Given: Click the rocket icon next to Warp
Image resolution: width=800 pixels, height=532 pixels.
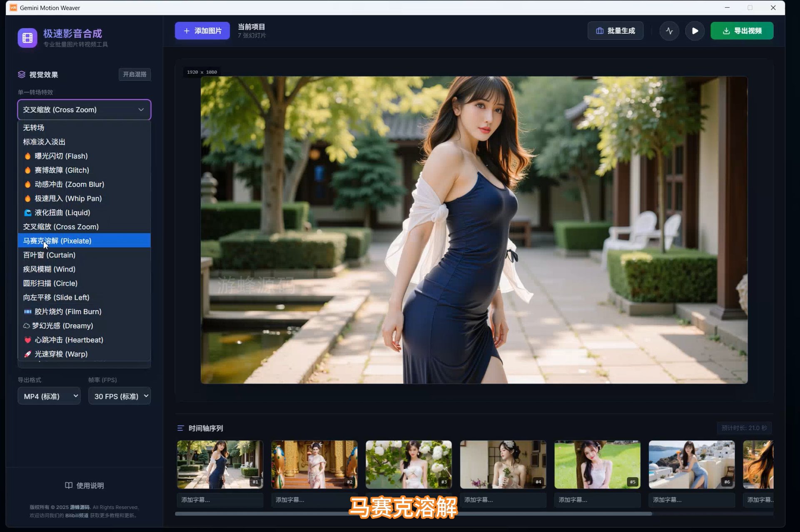Looking at the screenshot, I should (x=27, y=354).
